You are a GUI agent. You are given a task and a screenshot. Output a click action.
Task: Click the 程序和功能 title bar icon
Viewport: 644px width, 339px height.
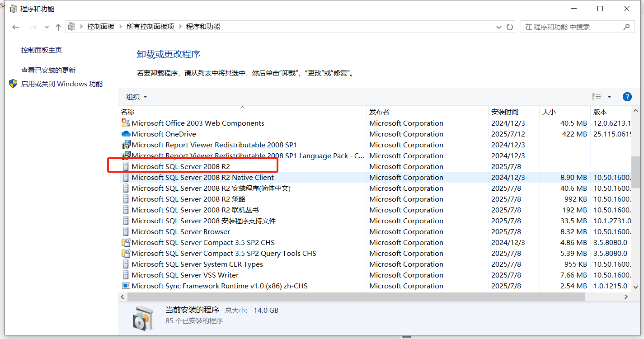click(x=13, y=9)
